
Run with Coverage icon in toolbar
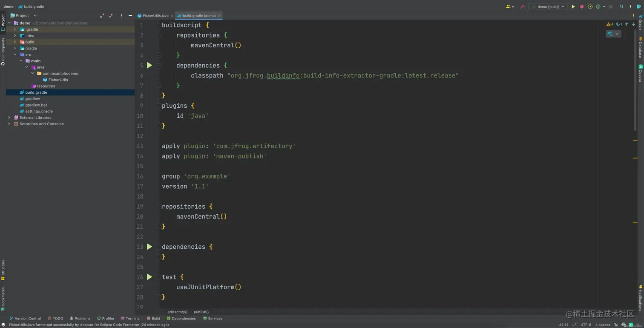click(590, 7)
